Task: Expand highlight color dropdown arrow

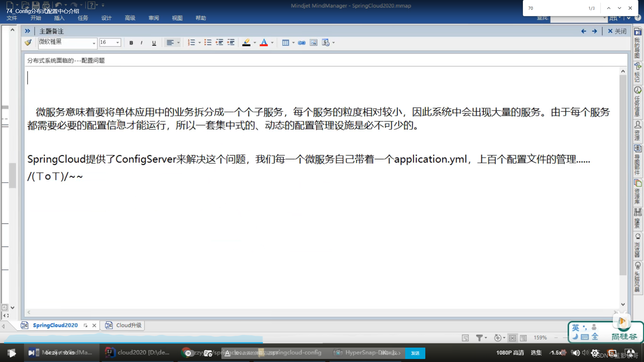Action: [x=255, y=43]
